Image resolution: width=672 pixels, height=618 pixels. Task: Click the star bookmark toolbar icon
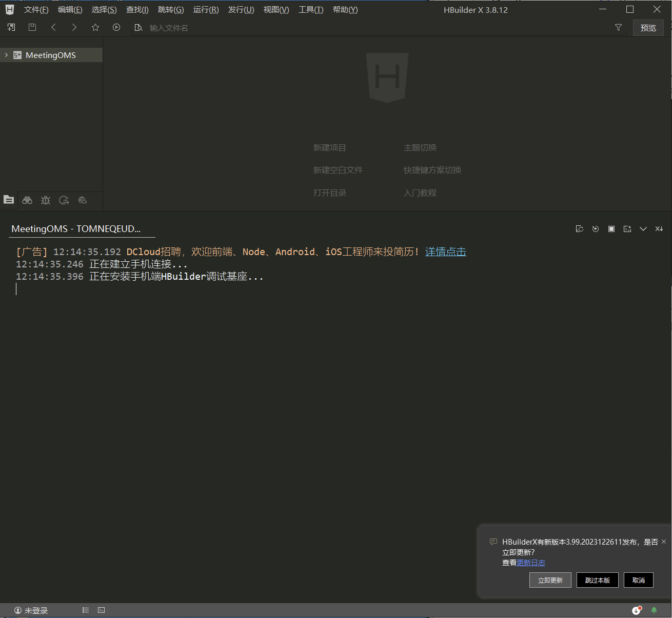point(95,28)
